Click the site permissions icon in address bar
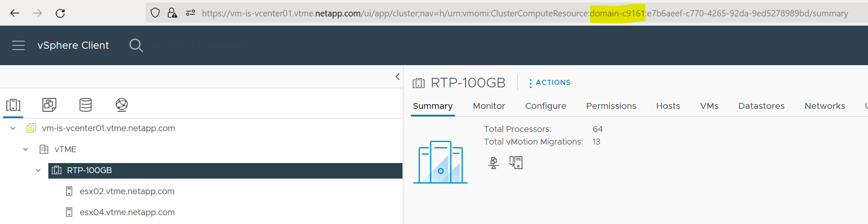The height and width of the screenshot is (224, 868). (x=191, y=13)
